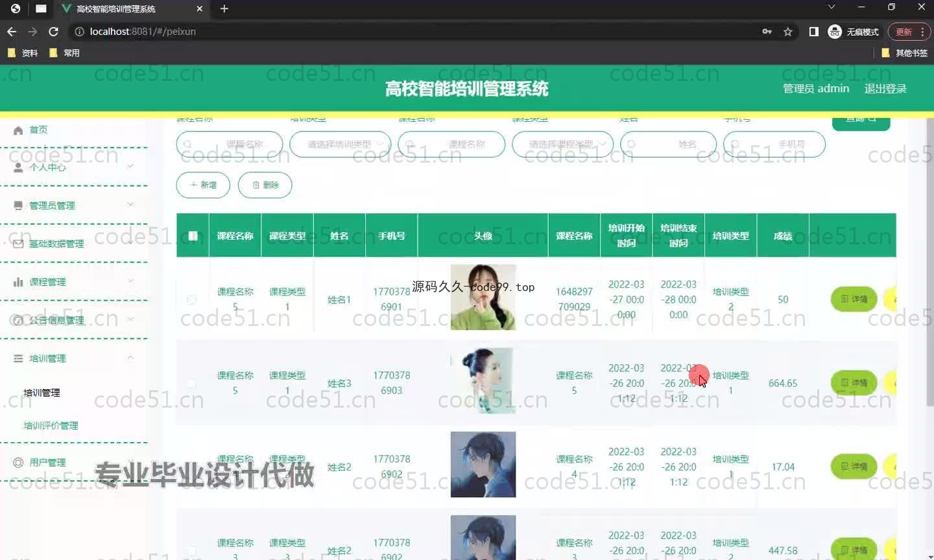This screenshot has height=560, width=934.
Task: Click the personal center user icon
Action: point(18,167)
